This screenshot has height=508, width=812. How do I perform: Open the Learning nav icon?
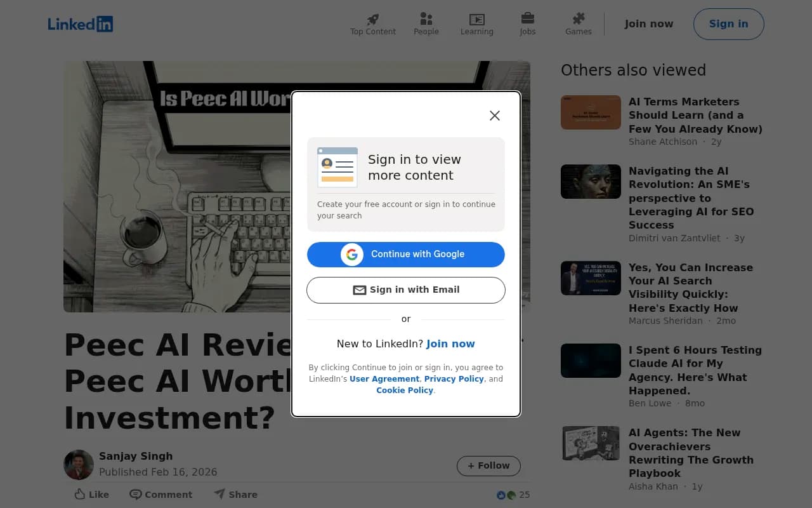tap(477, 19)
